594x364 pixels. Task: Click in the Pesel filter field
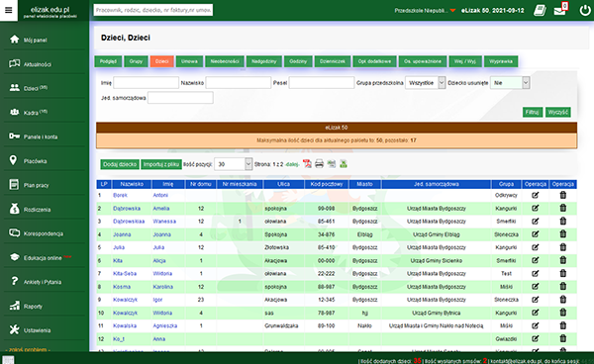tap(322, 82)
